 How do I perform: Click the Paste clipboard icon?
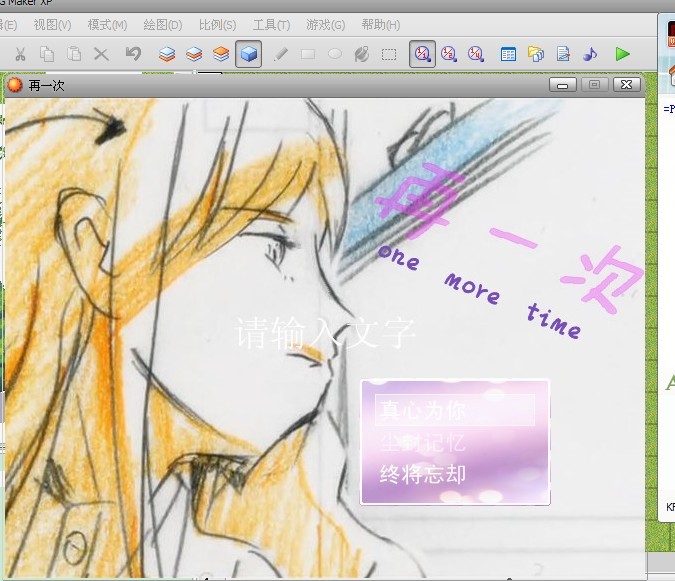pyautogui.click(x=74, y=54)
